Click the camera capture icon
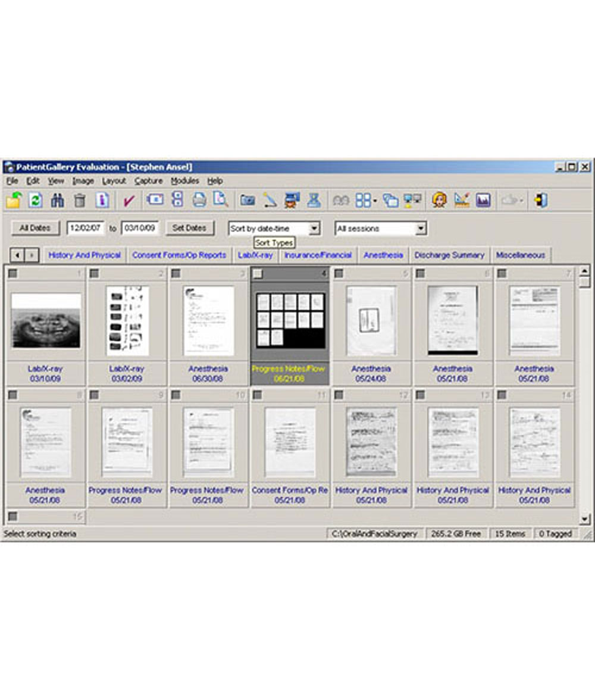The width and height of the screenshot is (595, 700). (248, 201)
